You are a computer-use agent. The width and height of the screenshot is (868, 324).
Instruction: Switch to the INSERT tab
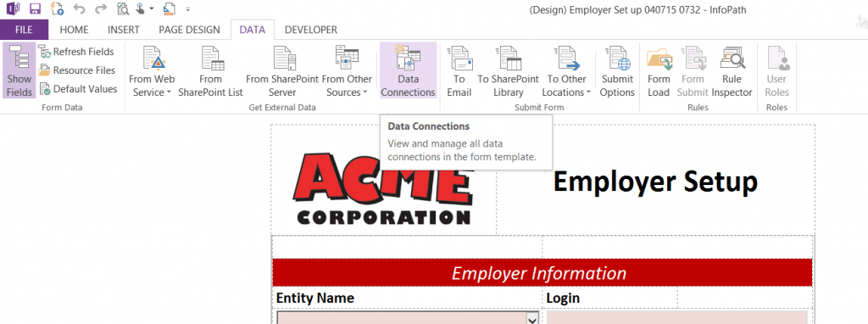(124, 30)
